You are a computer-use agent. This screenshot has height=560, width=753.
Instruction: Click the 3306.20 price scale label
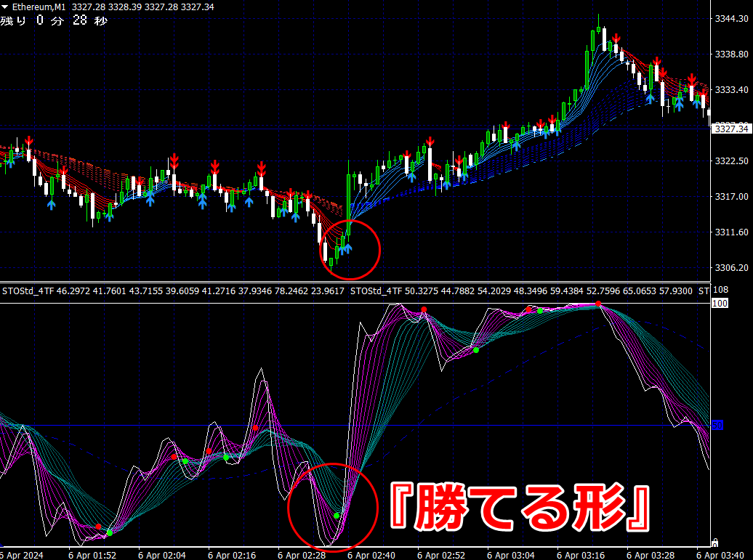(x=731, y=268)
